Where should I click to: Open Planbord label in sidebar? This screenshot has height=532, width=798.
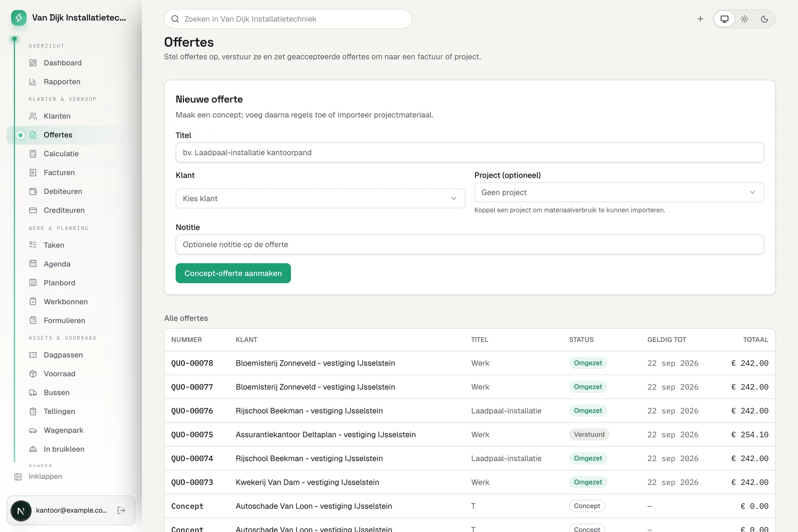[59, 283]
